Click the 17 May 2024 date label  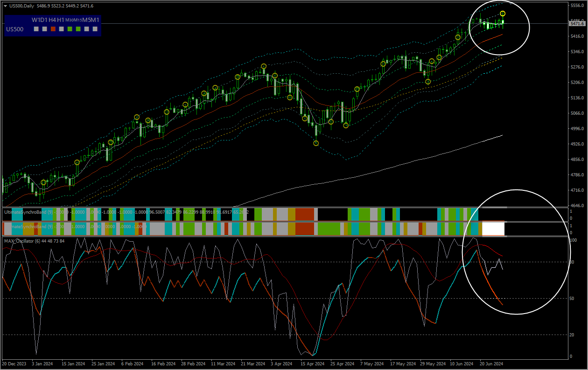point(403,363)
